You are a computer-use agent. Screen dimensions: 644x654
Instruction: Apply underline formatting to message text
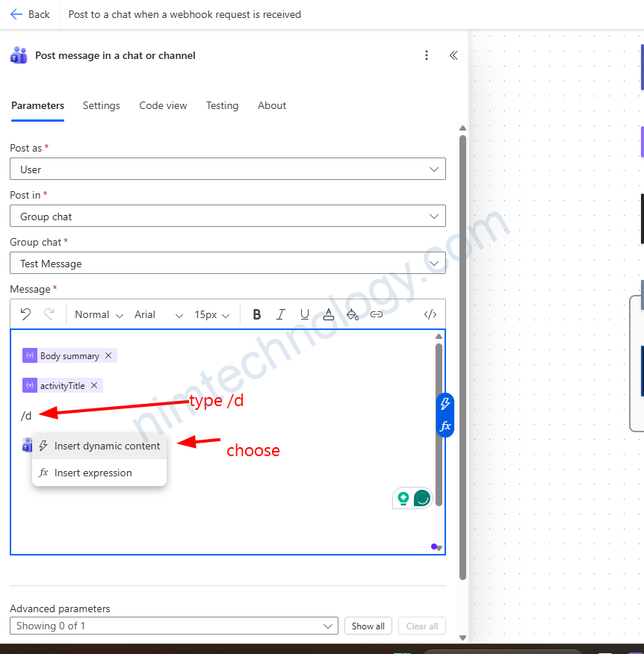[x=305, y=314]
